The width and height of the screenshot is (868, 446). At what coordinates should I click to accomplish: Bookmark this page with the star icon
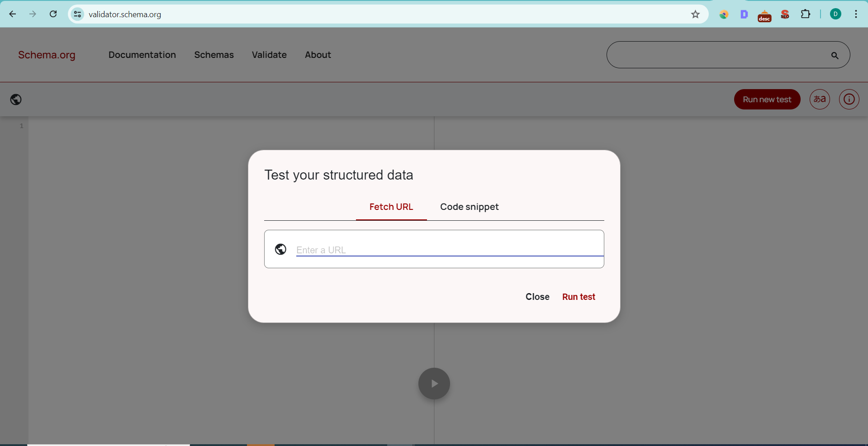(695, 14)
